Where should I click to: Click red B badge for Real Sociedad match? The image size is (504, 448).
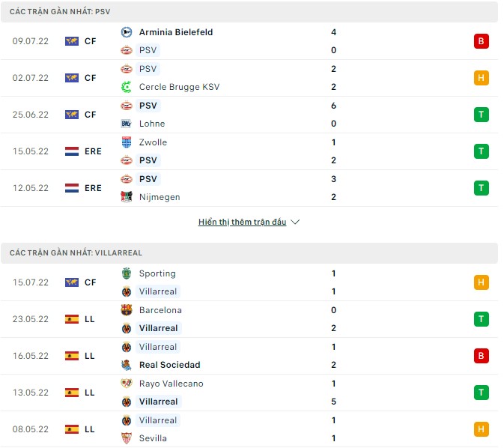481,356
